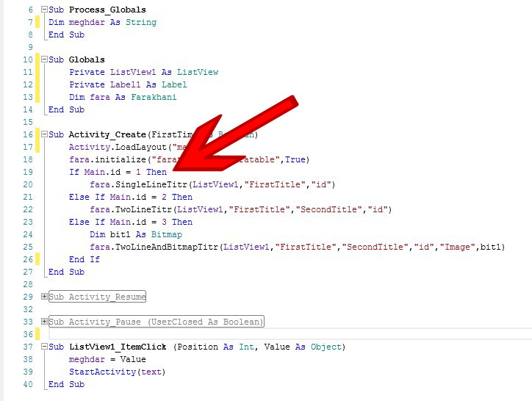This screenshot has height=401, width=532.
Task: Click line number 25 in gutter
Action: [28, 247]
